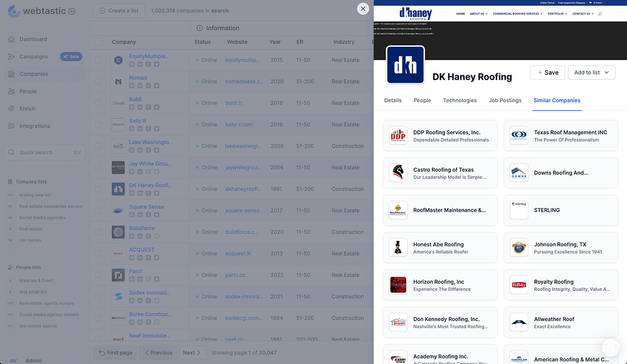Open DDP Roofing Services logo card
627x364 pixels.
pyautogui.click(x=398, y=135)
